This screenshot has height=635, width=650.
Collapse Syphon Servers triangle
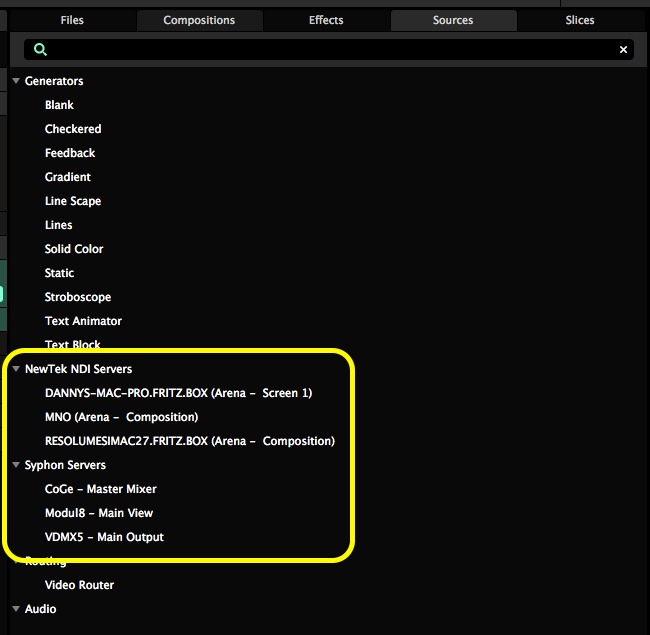pos(16,465)
